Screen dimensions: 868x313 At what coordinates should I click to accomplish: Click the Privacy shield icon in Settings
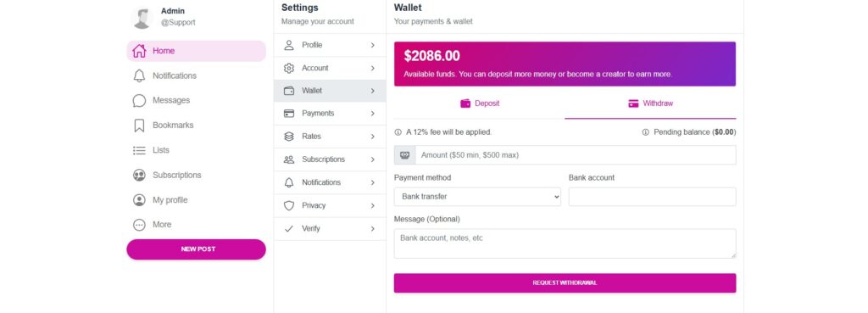pyautogui.click(x=289, y=205)
